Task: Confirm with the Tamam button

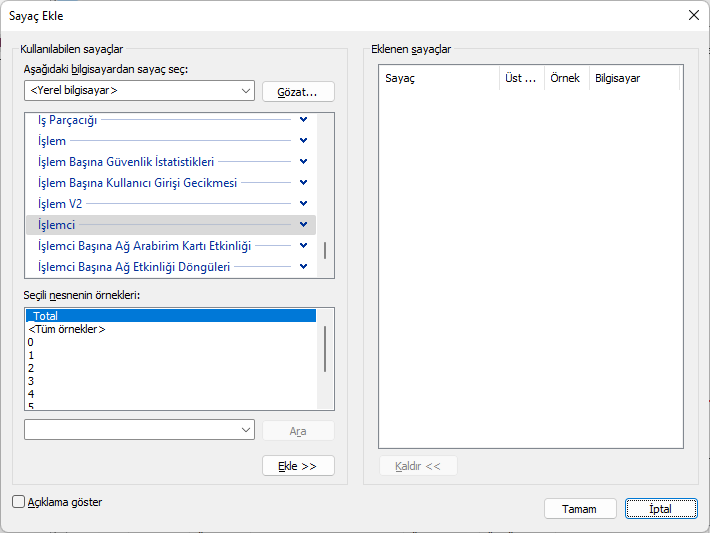Action: (x=580, y=509)
